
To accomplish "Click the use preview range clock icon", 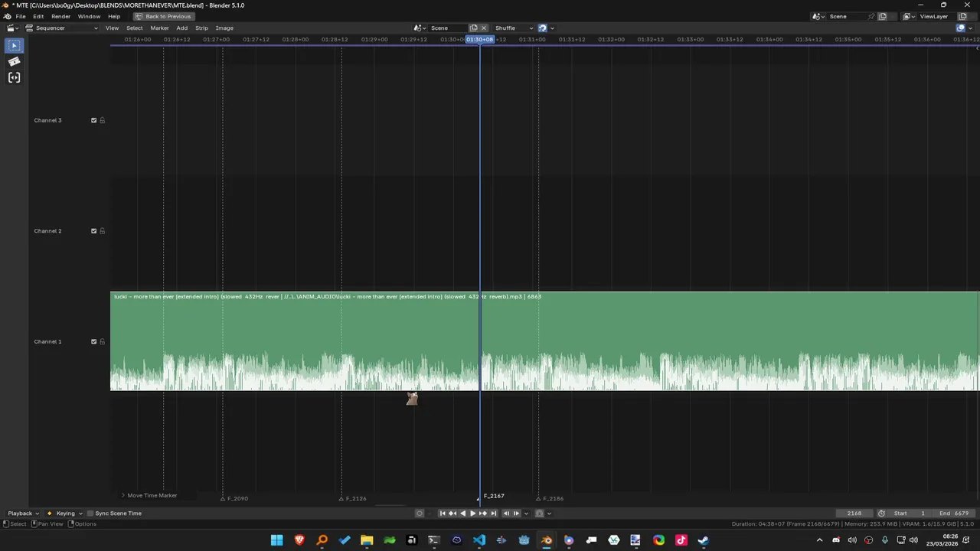I will tap(881, 514).
